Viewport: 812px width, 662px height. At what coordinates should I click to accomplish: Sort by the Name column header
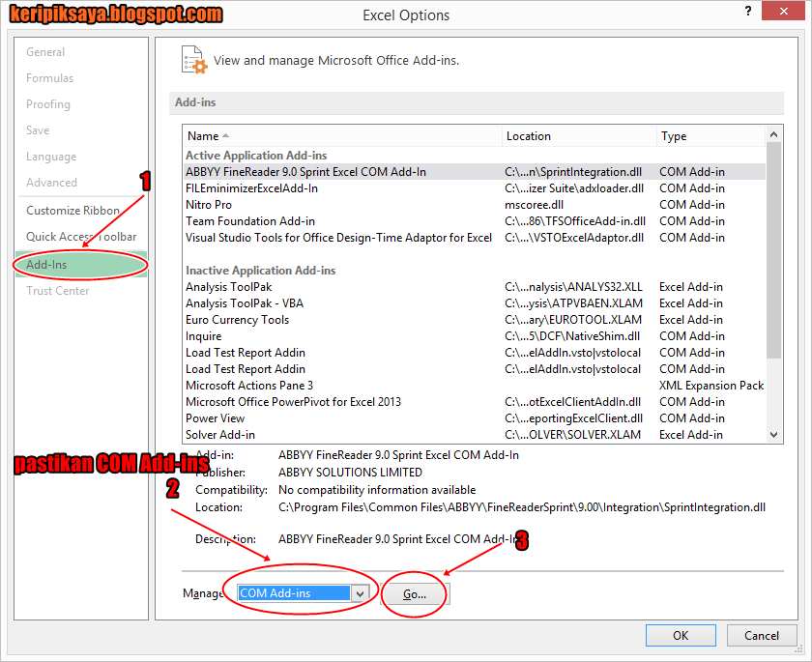tap(342, 136)
